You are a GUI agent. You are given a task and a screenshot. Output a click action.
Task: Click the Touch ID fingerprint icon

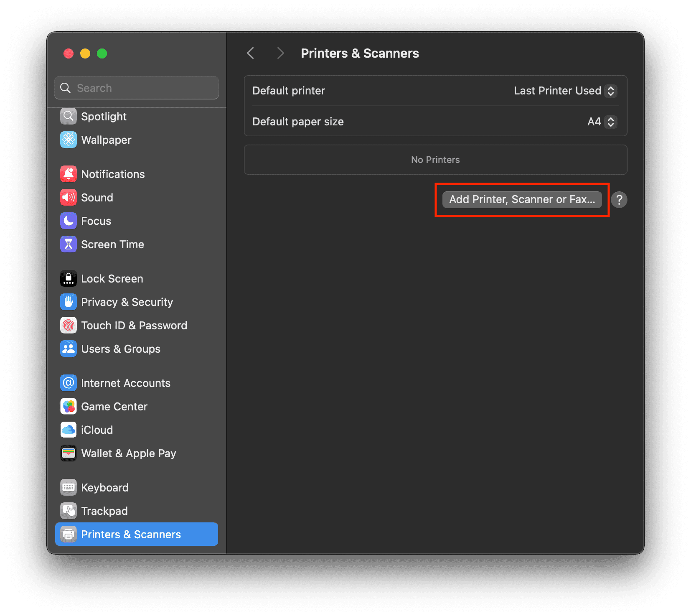69,326
